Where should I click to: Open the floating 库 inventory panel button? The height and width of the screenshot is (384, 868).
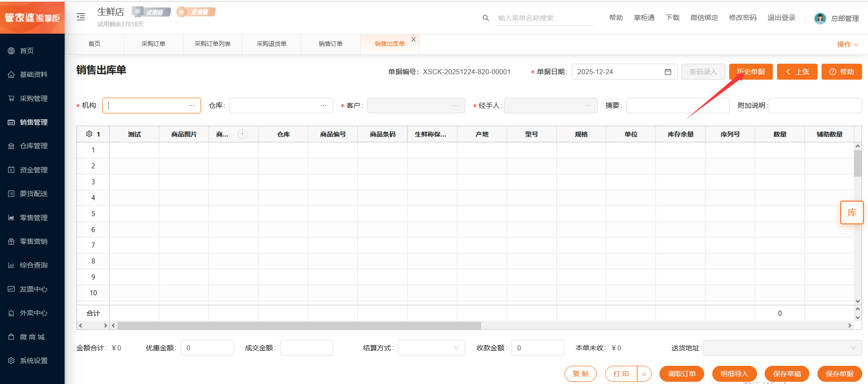coord(852,212)
